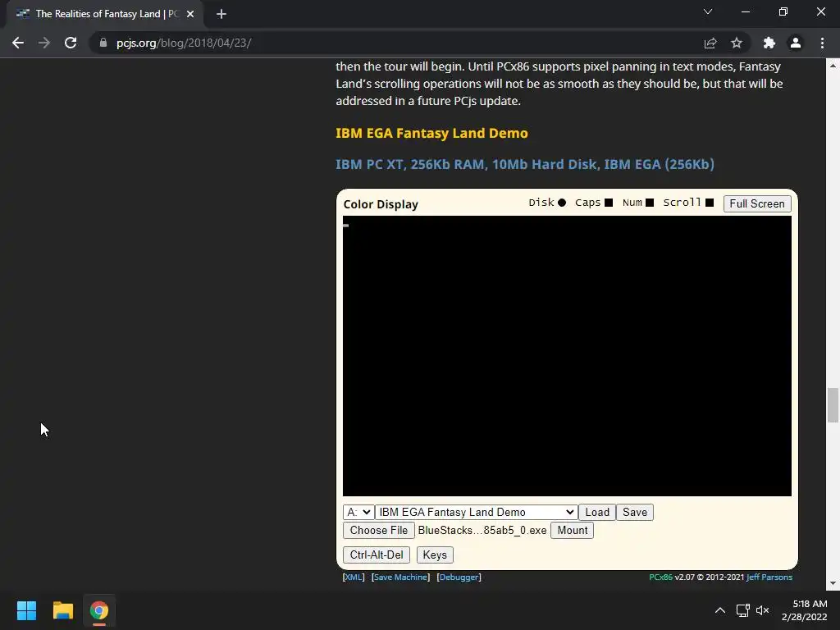Go back to the previous page

(18, 43)
